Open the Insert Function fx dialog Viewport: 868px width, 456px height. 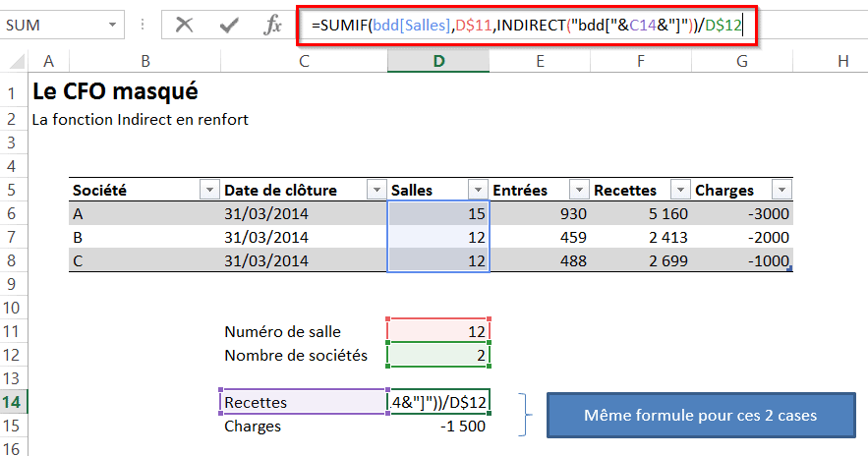pyautogui.click(x=272, y=25)
